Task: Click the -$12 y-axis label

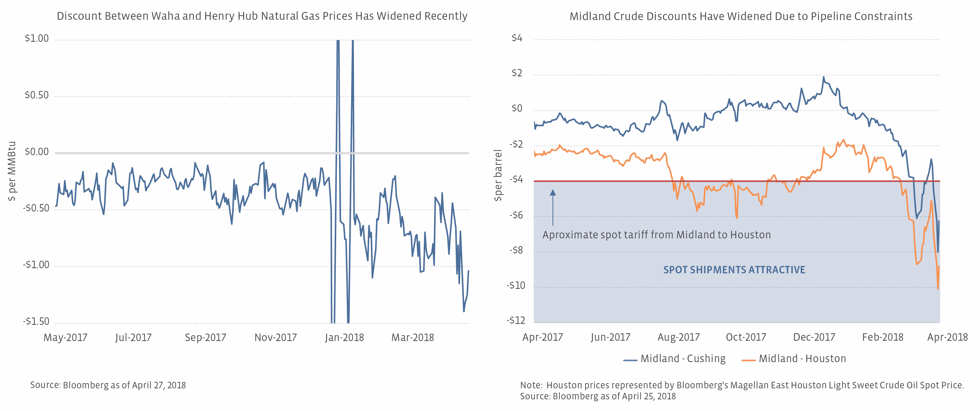Action: 515,320
